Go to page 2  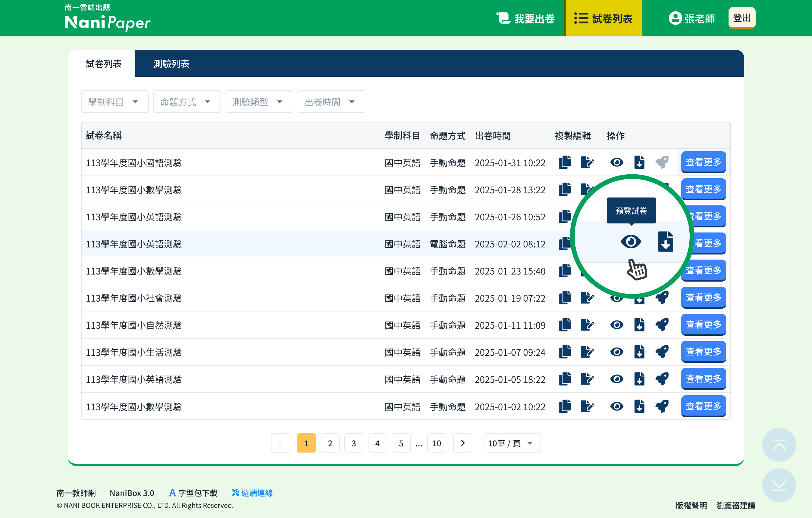tap(330, 443)
